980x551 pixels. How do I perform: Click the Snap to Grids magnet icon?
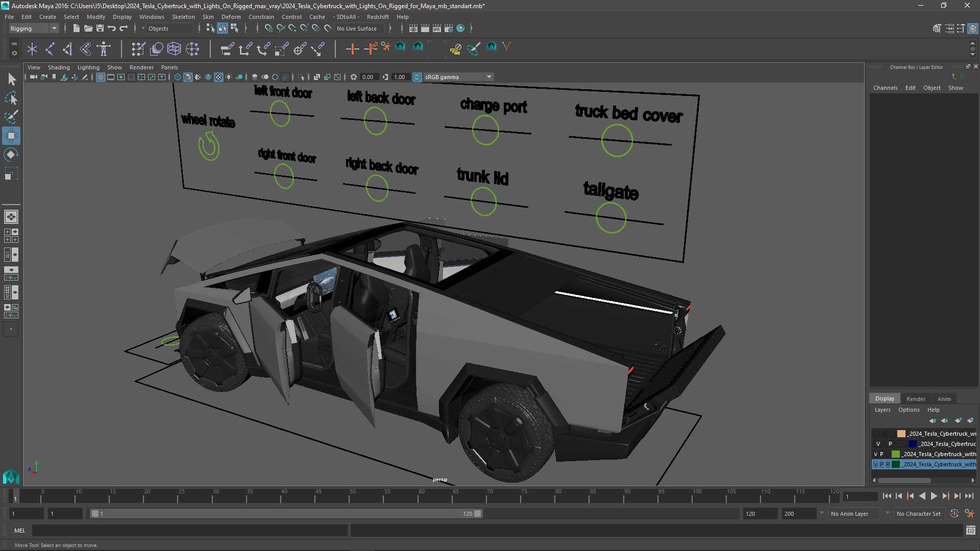pos(268,29)
